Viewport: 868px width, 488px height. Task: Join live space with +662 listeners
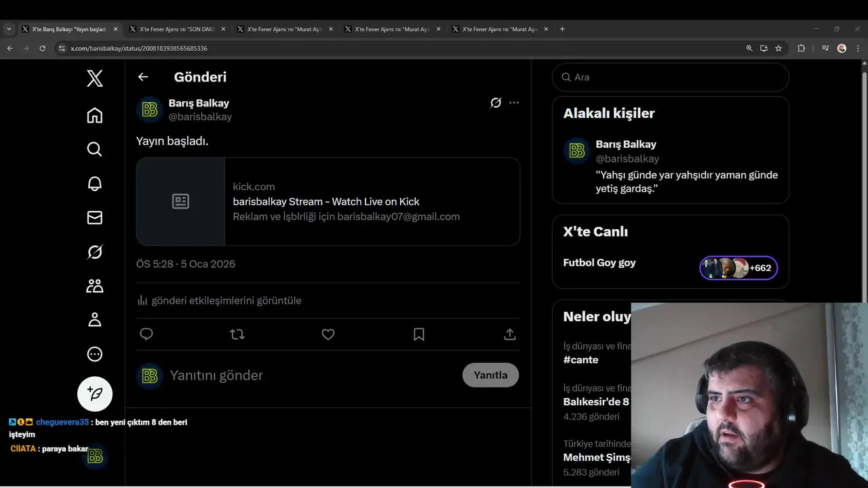[738, 268]
